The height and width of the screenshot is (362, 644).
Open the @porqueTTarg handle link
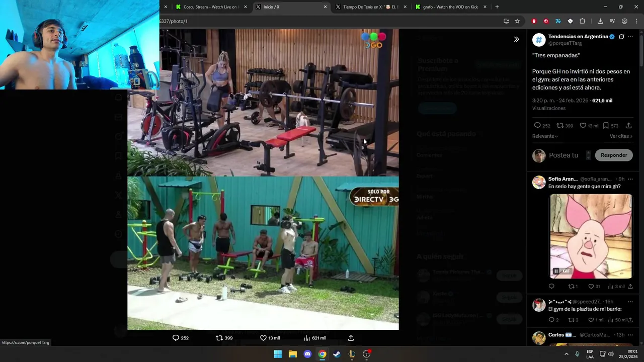point(565,44)
